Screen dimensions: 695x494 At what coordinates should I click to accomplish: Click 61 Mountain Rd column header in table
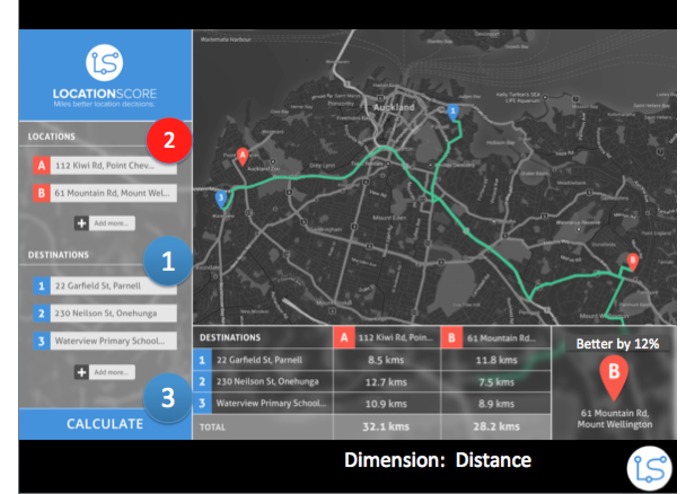pyautogui.click(x=501, y=338)
